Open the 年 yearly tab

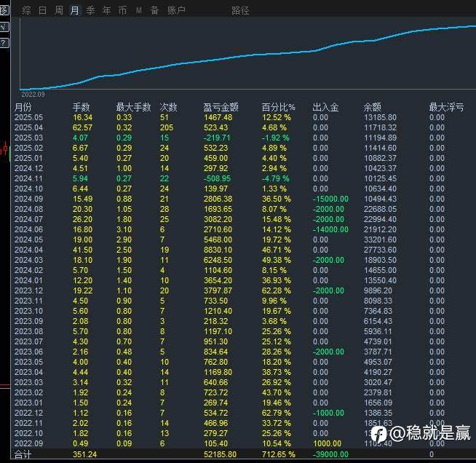[x=106, y=11]
